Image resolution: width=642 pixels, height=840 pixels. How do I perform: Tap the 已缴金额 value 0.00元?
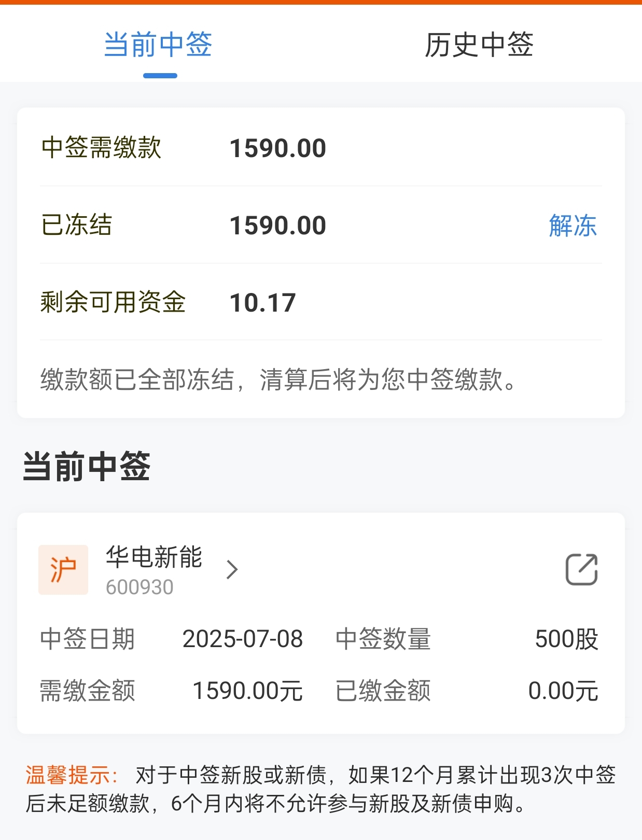(x=564, y=691)
